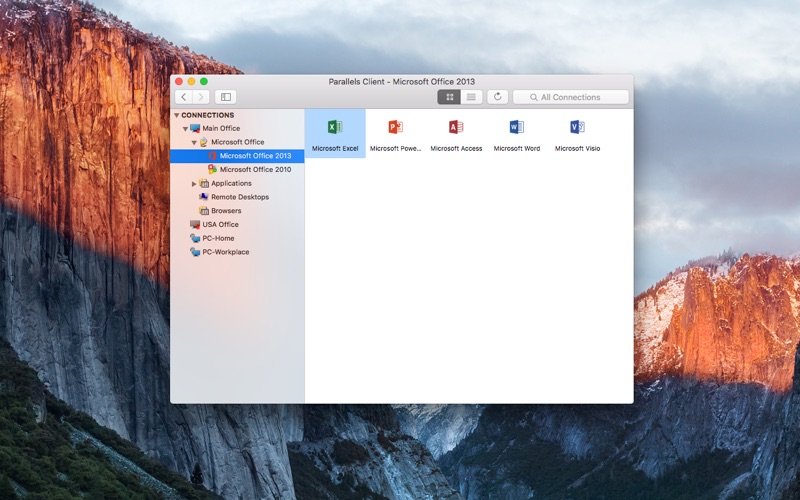Select Microsoft Office 2010 in sidebar
800x500 pixels.
click(255, 170)
